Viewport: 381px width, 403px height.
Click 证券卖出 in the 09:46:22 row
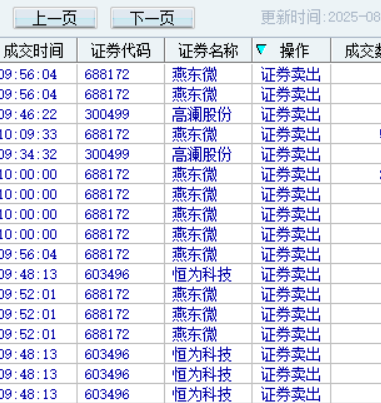(291, 114)
